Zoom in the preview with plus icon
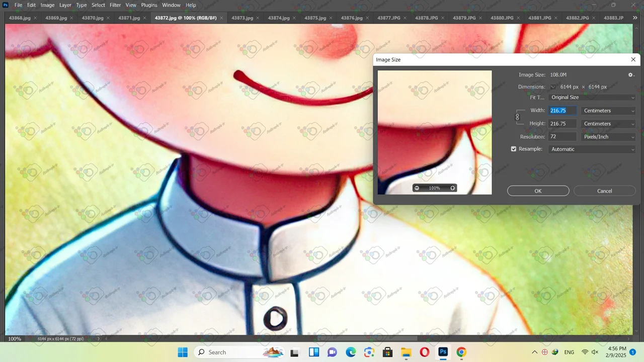 point(452,188)
